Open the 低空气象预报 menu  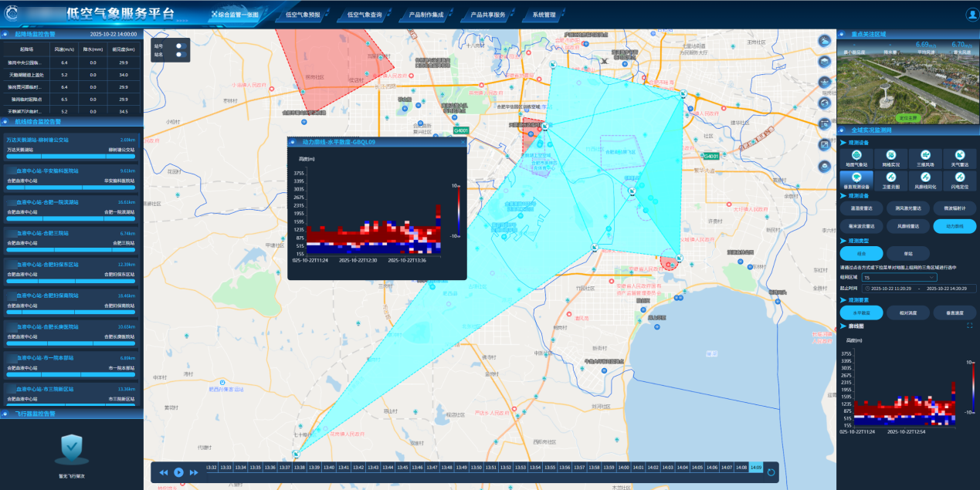tap(303, 15)
